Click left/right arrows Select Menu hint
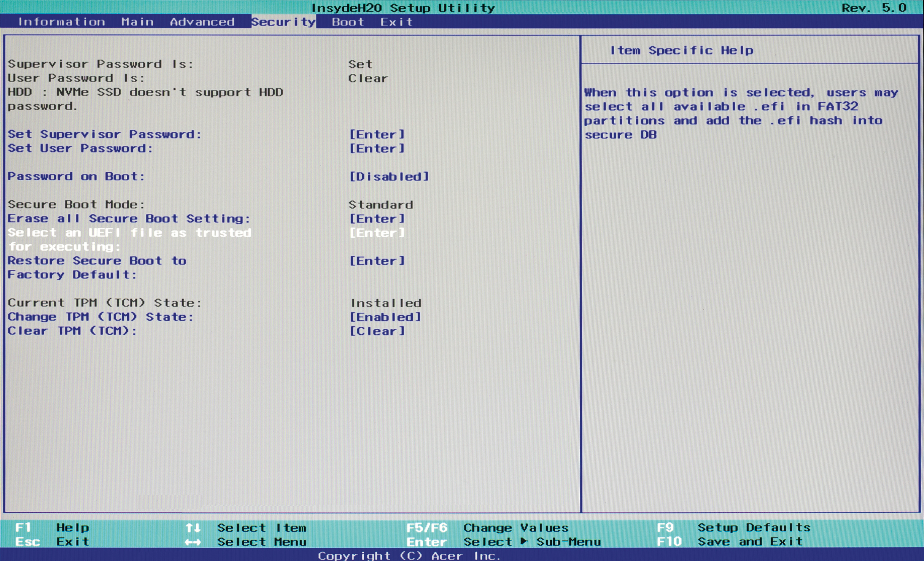The image size is (924, 561). coord(246,542)
